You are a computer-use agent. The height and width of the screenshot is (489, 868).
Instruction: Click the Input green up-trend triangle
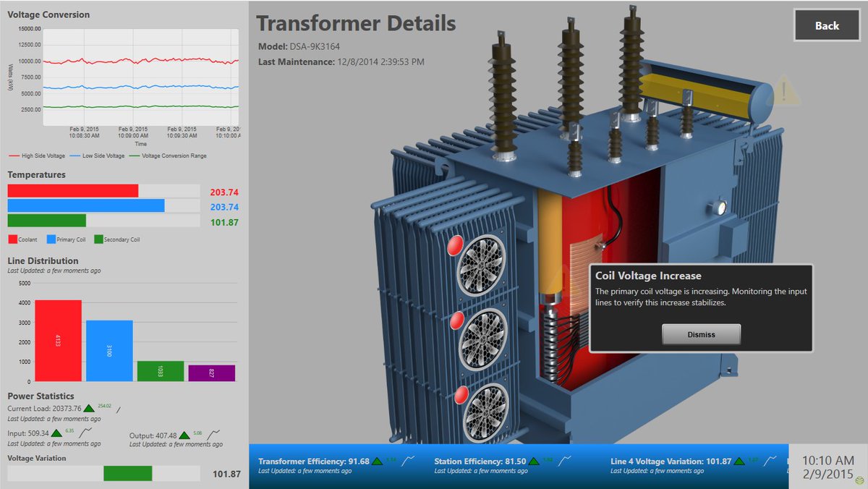click(x=57, y=433)
